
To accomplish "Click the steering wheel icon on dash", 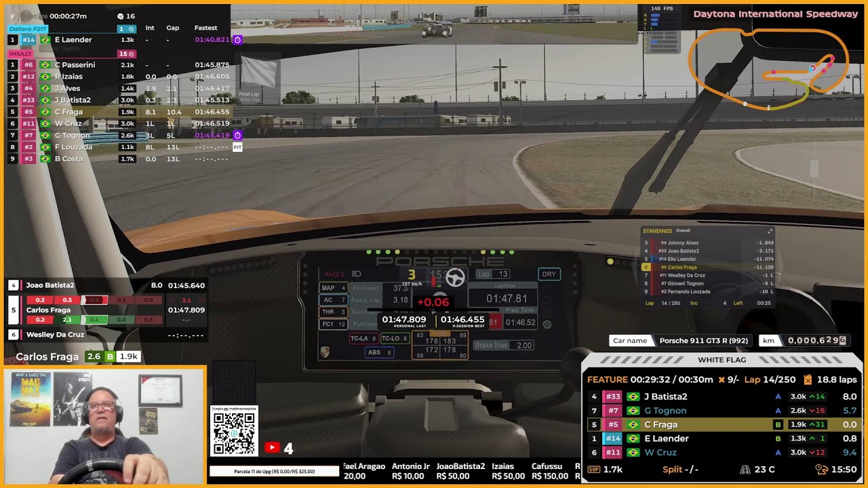I will tap(455, 277).
